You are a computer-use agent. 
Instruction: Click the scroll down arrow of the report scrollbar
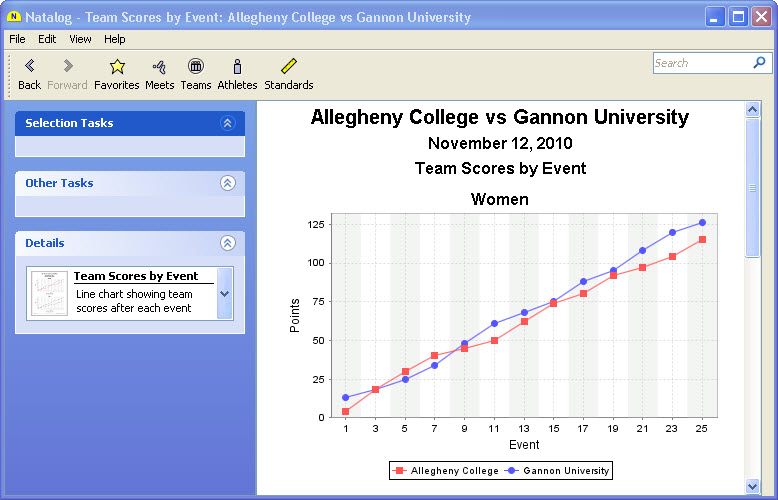(x=753, y=486)
